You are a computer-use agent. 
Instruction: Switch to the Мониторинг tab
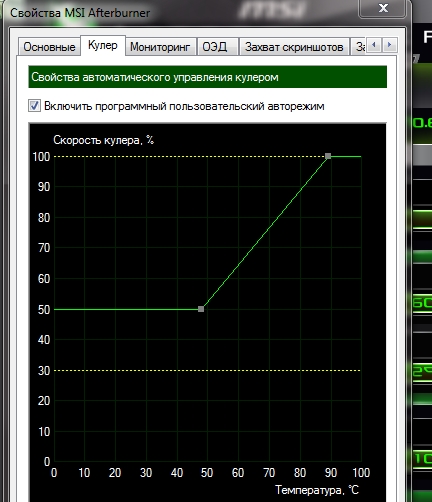tap(160, 47)
